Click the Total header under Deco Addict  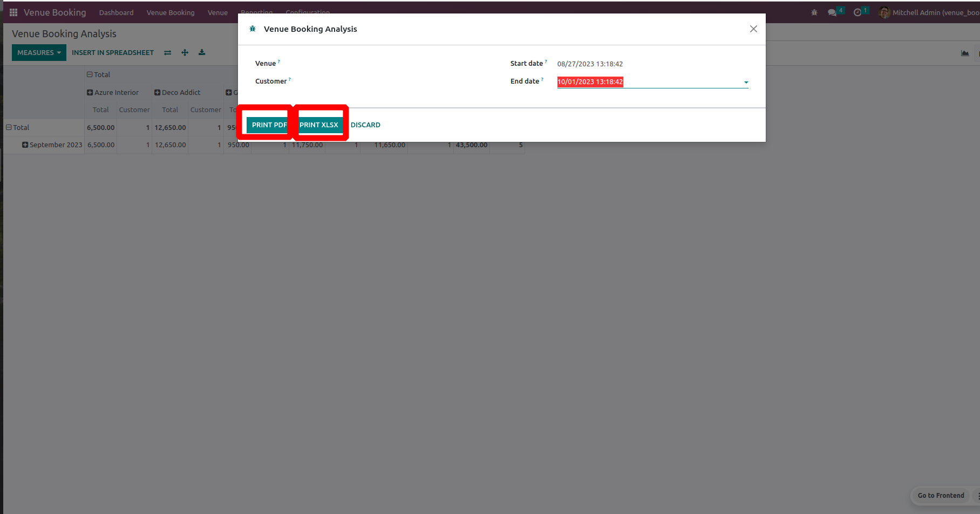click(x=170, y=109)
